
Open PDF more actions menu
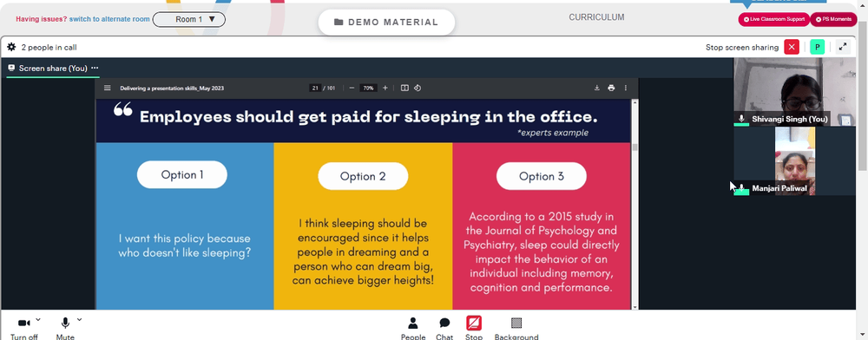click(626, 88)
